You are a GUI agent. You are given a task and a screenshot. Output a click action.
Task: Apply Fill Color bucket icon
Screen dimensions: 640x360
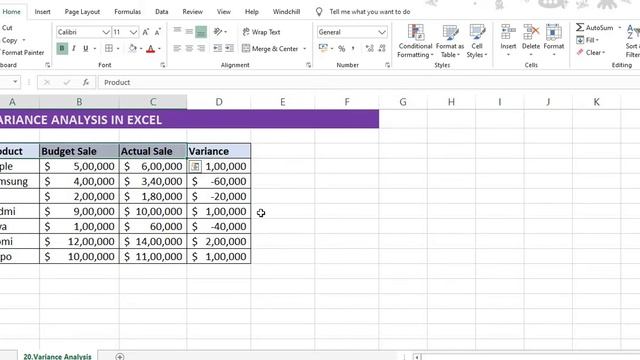tap(132, 49)
